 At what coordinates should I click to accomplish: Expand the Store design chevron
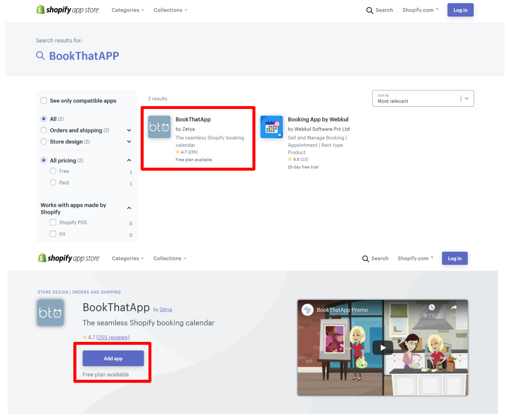click(129, 142)
